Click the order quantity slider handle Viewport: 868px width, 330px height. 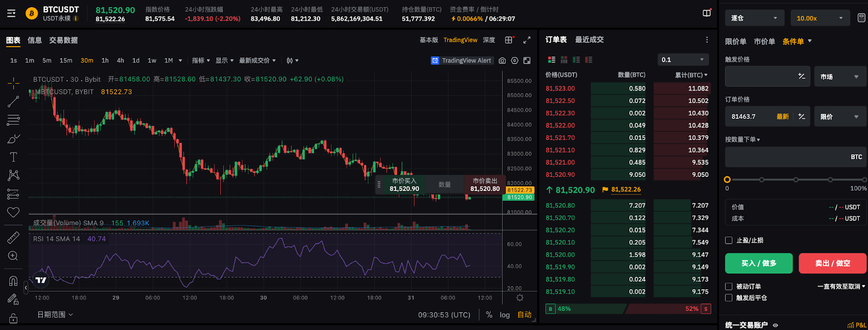point(727,180)
